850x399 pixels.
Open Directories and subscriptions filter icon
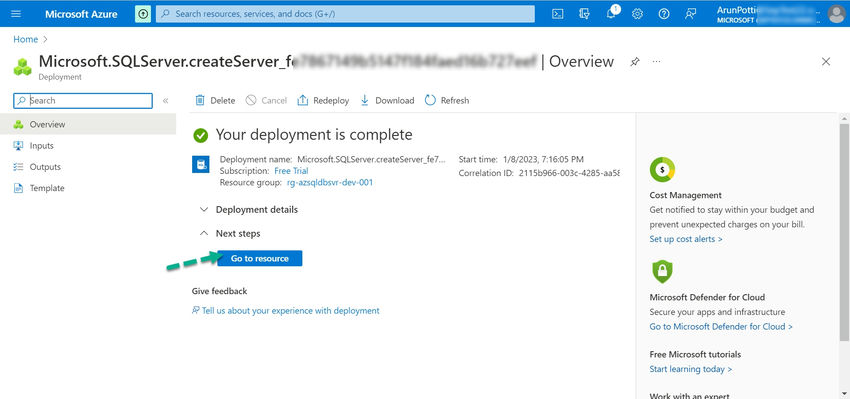coord(584,14)
